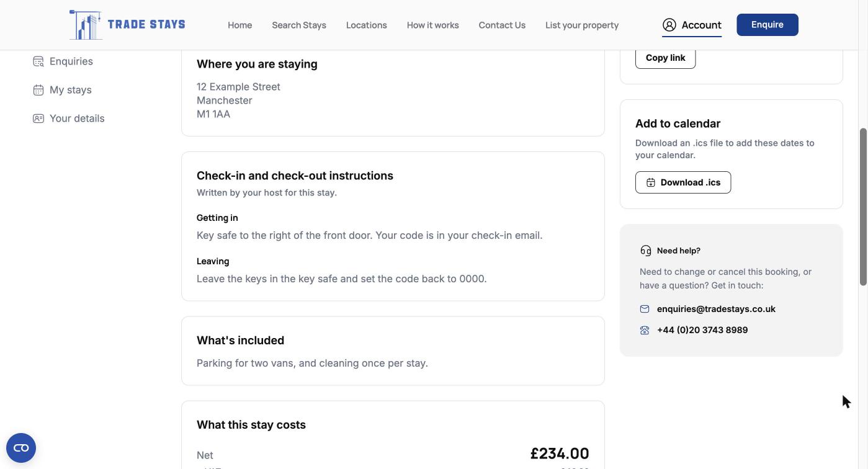Click the Enquire button
Screen dimensions: 868x469
[767, 25]
